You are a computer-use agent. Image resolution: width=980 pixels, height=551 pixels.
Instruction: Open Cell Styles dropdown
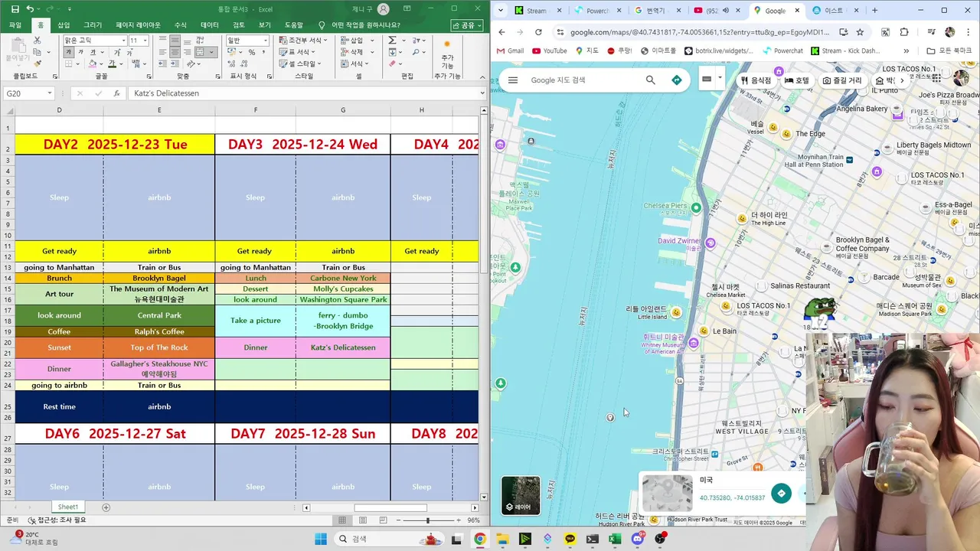tap(299, 64)
